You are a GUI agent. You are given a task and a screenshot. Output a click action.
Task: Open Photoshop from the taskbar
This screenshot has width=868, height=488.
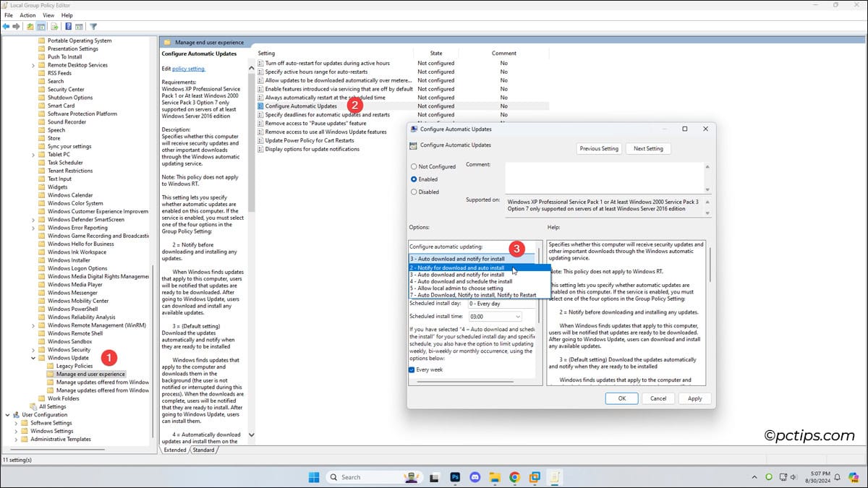pyautogui.click(x=454, y=477)
